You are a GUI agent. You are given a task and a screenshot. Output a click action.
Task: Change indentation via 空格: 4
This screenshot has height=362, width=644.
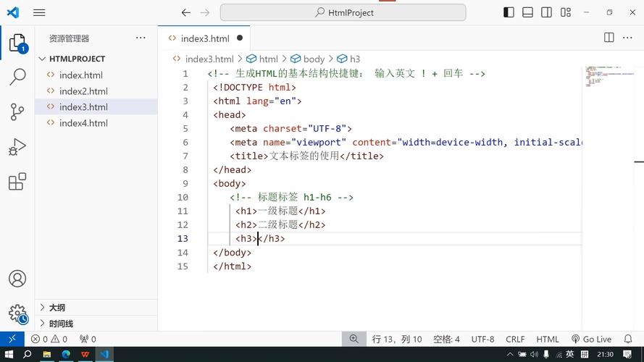click(x=446, y=339)
